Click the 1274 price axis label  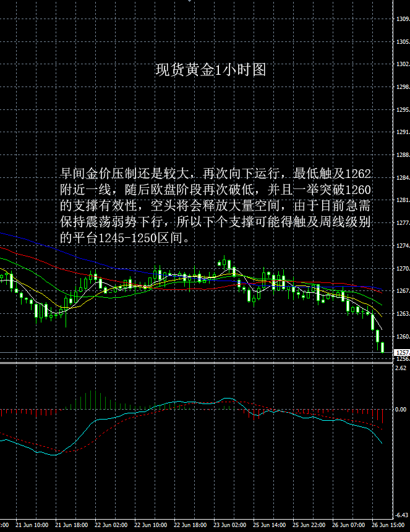pos(403,246)
